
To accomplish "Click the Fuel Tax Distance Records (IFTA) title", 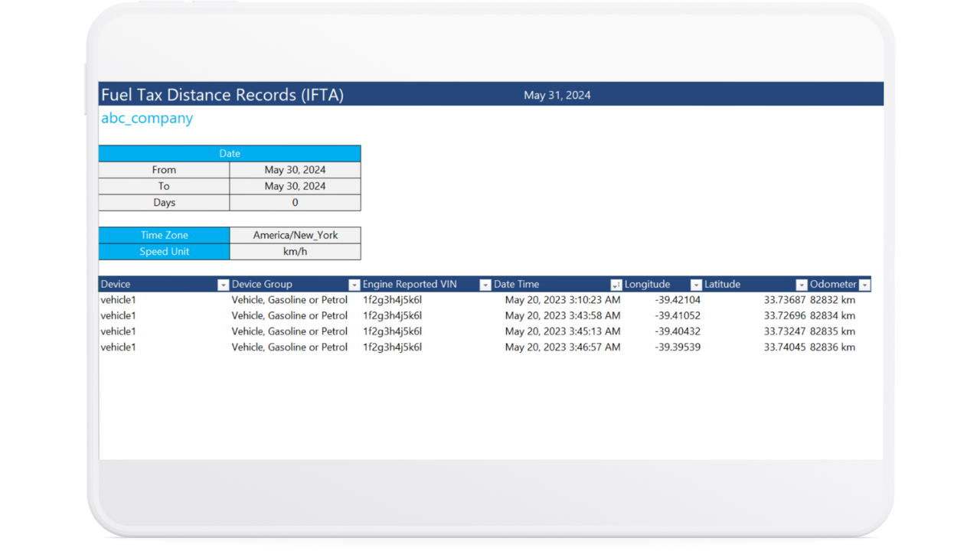I will tap(222, 95).
